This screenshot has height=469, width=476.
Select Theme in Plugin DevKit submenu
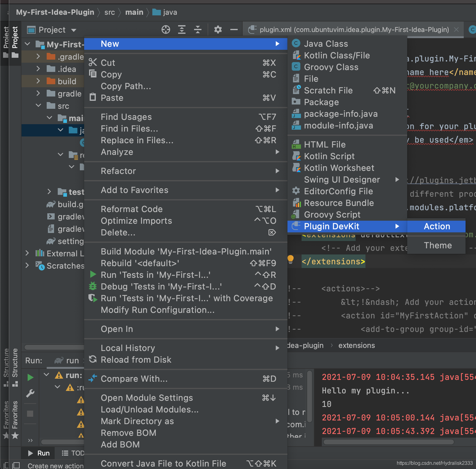point(436,245)
